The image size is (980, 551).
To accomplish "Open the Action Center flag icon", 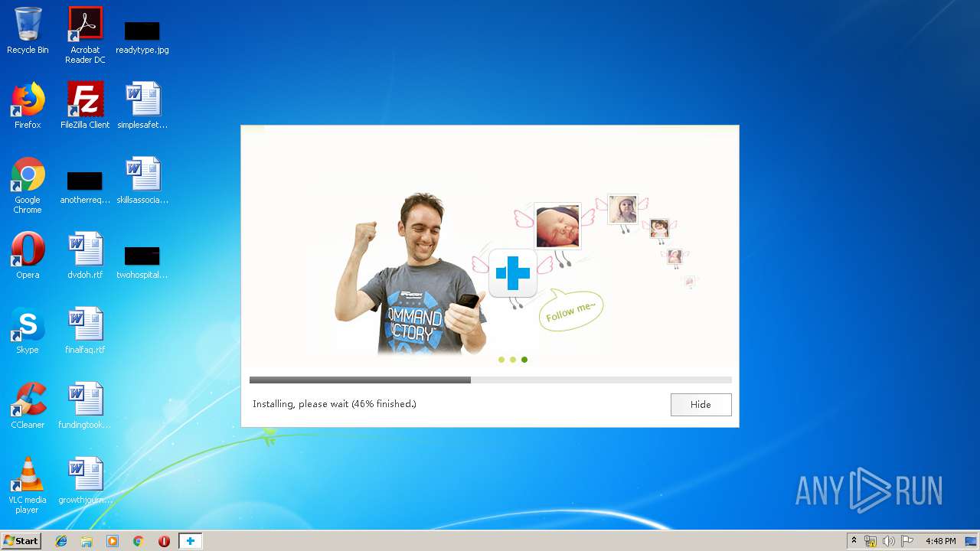I will (907, 541).
